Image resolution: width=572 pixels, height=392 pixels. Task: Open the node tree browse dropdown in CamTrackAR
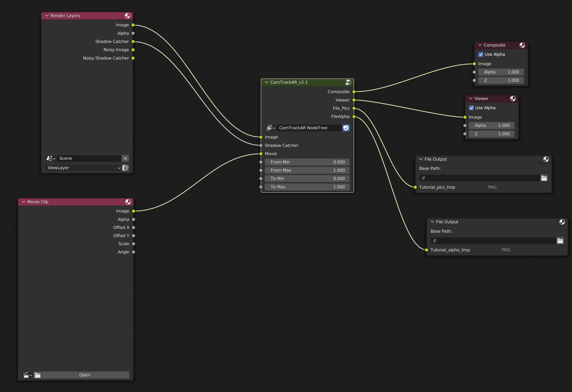(271, 128)
